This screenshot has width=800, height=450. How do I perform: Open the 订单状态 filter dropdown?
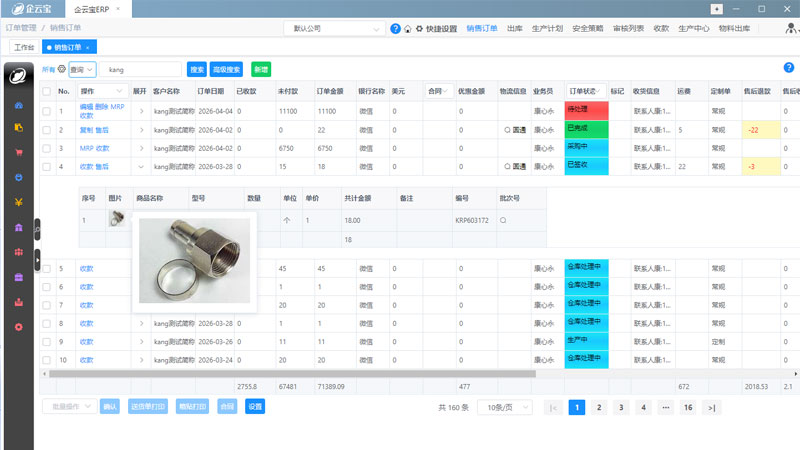586,91
